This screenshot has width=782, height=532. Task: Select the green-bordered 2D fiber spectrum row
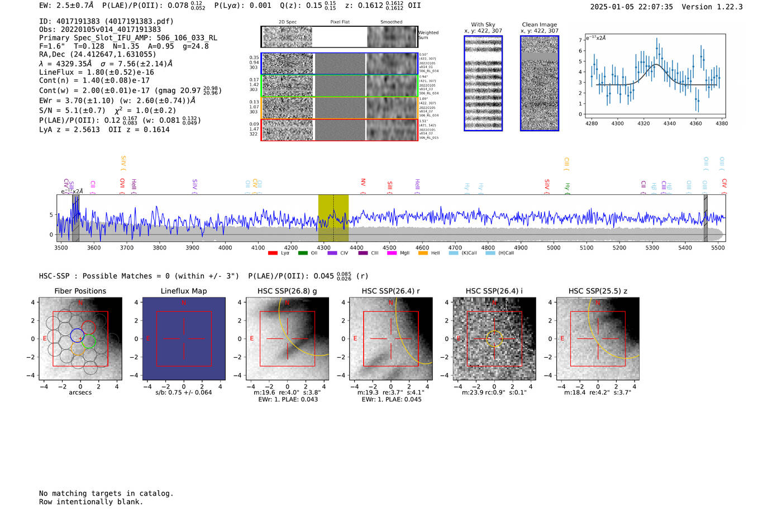point(339,85)
